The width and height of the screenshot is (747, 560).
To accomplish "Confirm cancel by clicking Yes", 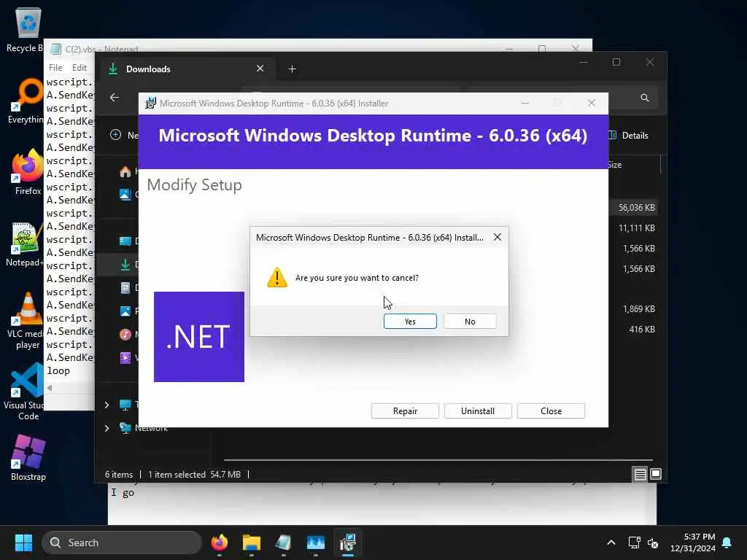I will pos(410,322).
